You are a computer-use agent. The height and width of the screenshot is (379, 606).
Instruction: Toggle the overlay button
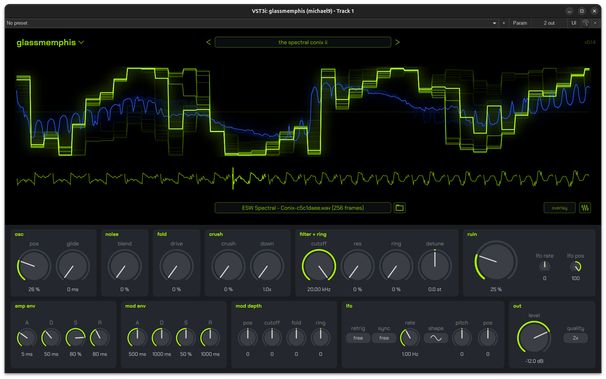pos(559,208)
